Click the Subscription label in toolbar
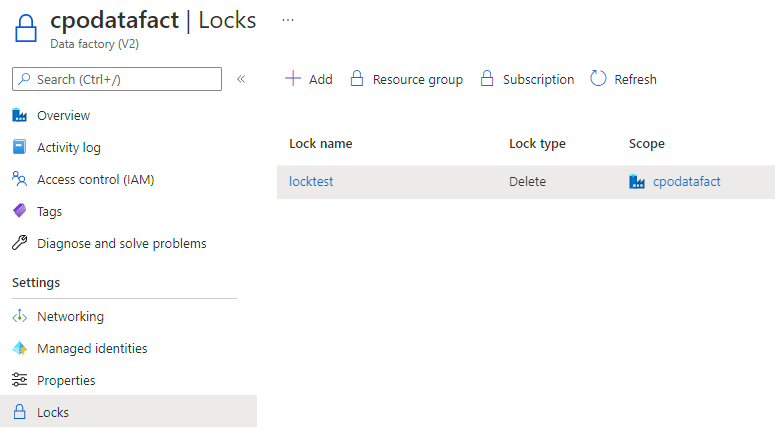Viewport: 775px width, 430px height. [538, 80]
